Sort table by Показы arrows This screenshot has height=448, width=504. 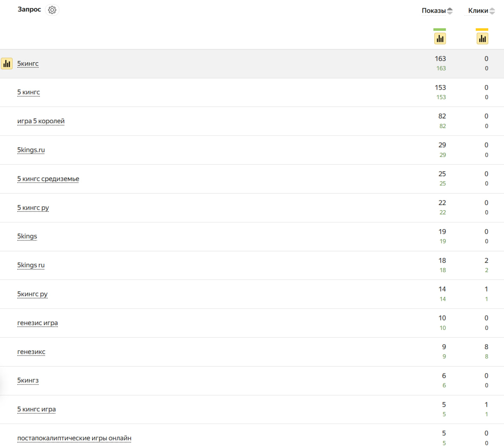tap(450, 11)
